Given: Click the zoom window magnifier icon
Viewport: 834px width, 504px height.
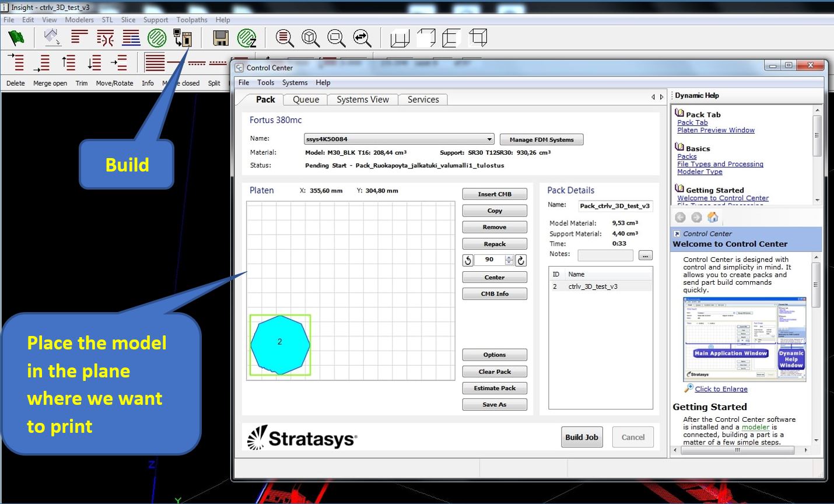Looking at the screenshot, I should point(337,38).
